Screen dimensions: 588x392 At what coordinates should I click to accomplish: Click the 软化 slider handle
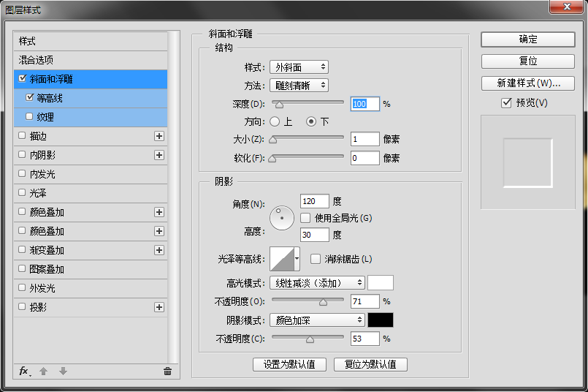(272, 159)
